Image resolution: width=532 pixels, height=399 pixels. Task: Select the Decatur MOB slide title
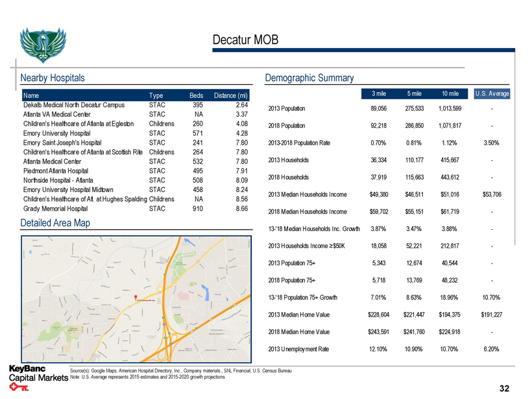[246, 41]
